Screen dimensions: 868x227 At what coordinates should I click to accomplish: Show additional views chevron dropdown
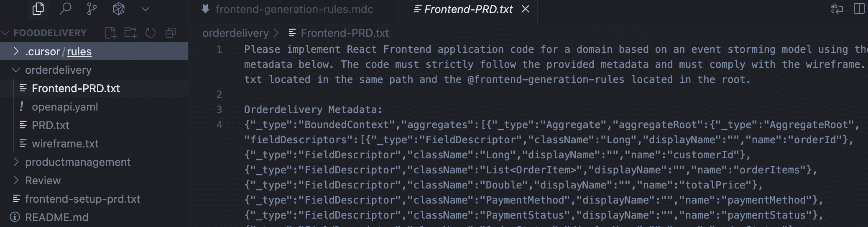tap(146, 9)
